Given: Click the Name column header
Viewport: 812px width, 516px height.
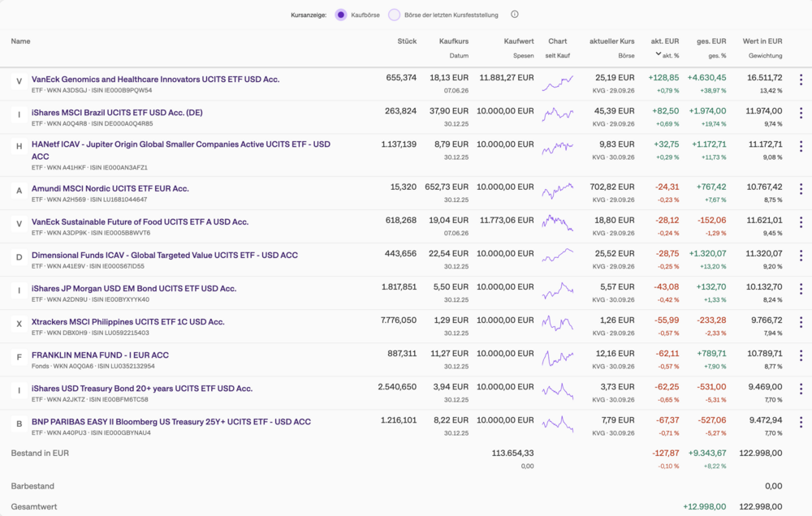Looking at the screenshot, I should click(x=21, y=41).
